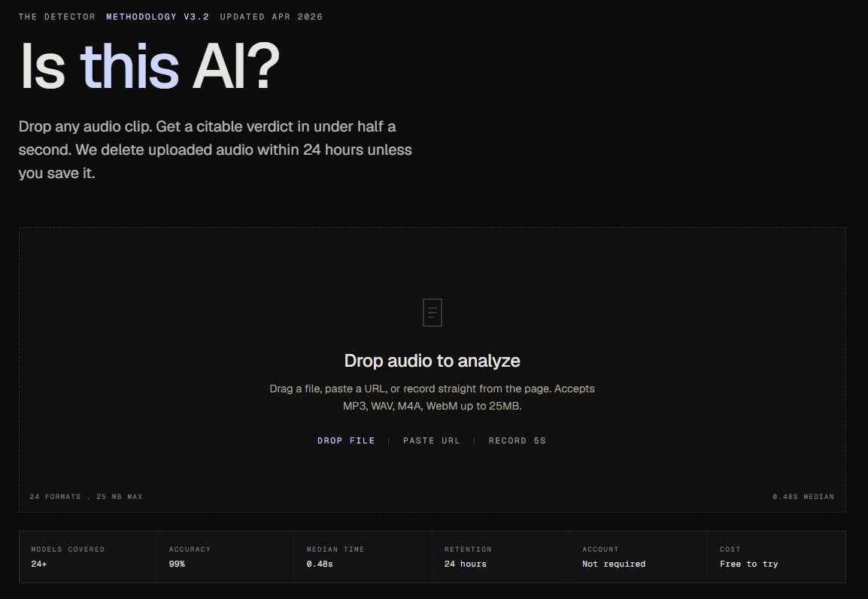Click 'Drop audio to analyze' heading
Viewport: 868px width, 599px height.
pos(432,361)
